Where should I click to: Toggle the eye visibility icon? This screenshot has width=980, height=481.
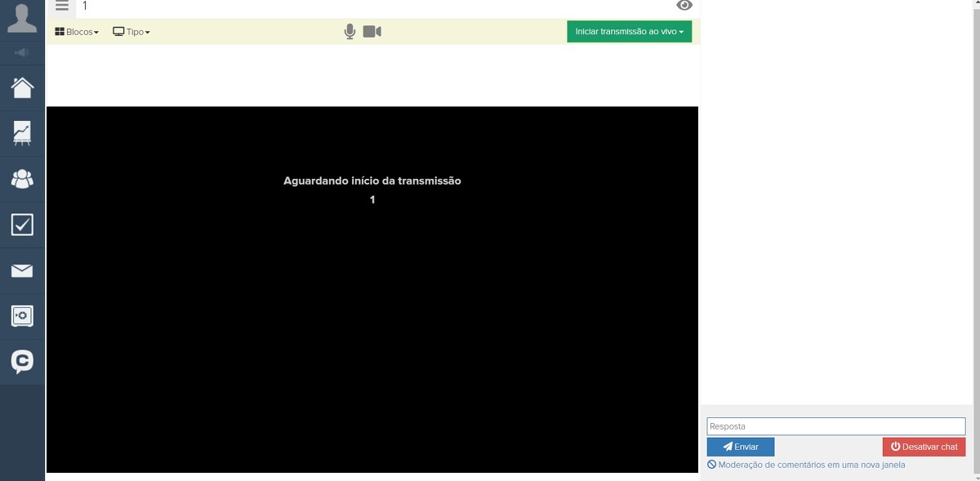pos(684,6)
